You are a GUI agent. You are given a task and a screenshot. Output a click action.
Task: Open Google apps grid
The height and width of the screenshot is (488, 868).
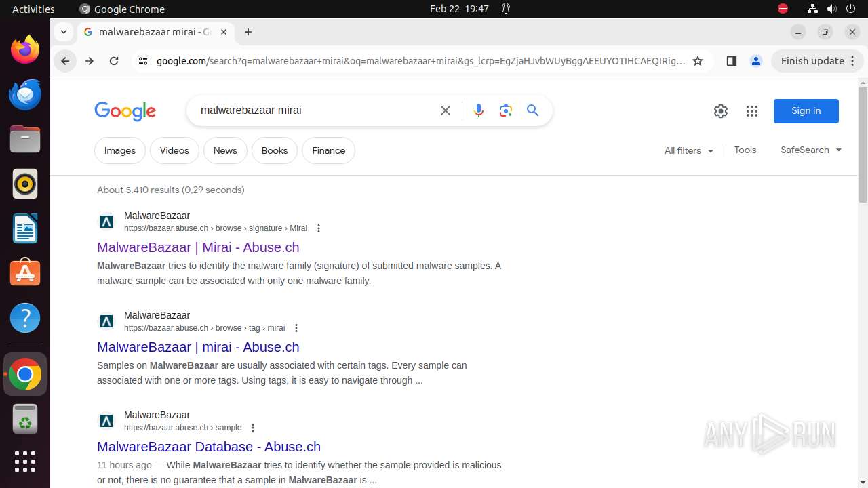pos(752,111)
